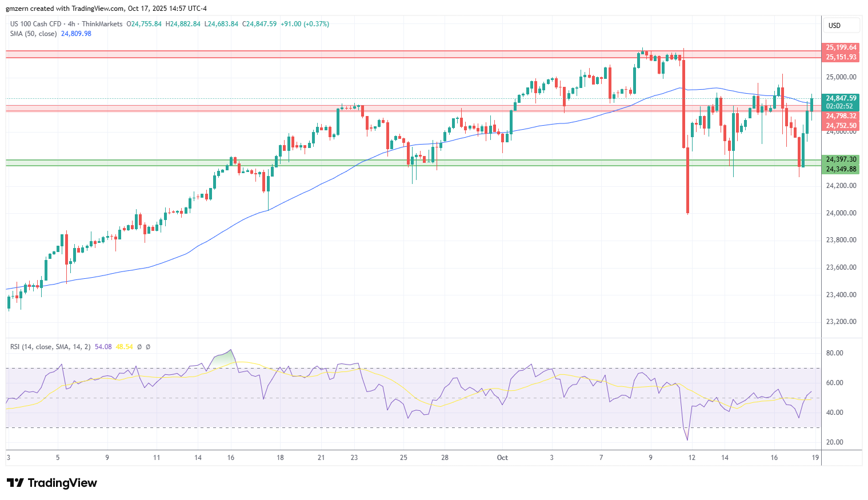This screenshot has height=500, width=868.
Task: Click the low price L24,683.84
Action: (221, 24)
